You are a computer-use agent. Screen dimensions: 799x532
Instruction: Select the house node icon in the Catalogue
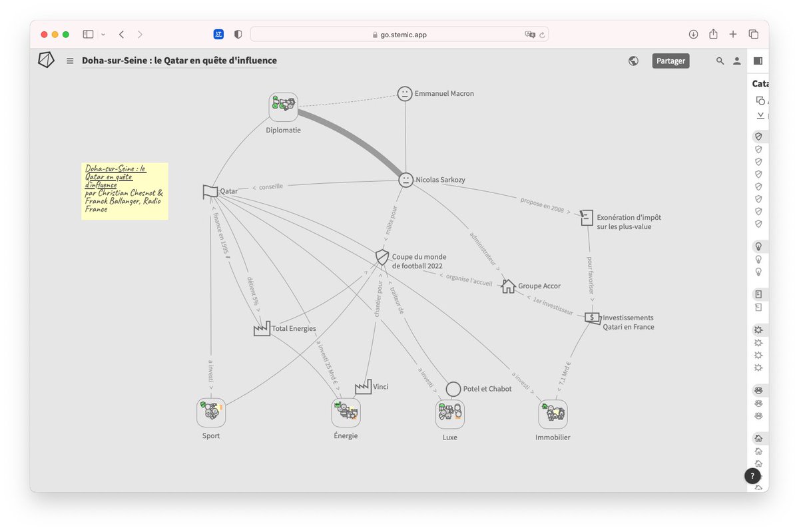coord(758,438)
